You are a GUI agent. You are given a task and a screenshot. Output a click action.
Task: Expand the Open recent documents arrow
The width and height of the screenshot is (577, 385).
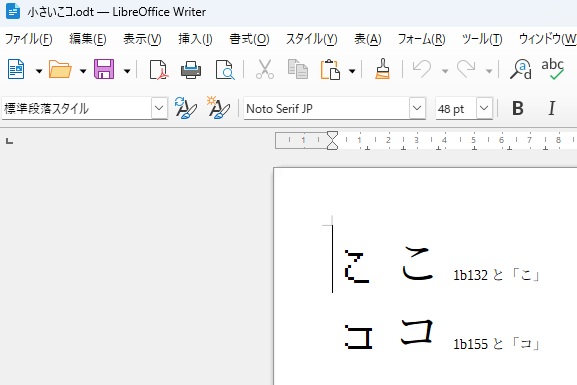(x=83, y=71)
